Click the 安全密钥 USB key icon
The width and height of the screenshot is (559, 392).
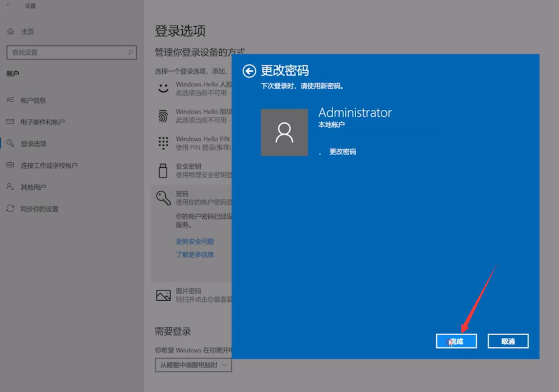pyautogui.click(x=163, y=170)
